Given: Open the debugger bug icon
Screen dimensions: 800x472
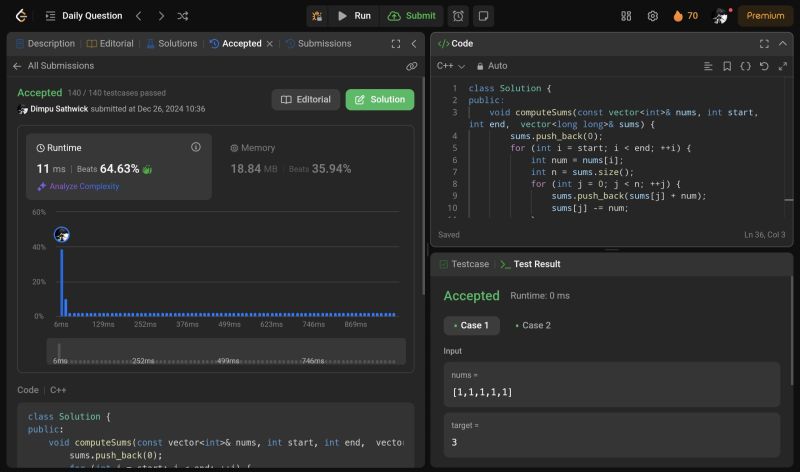Looking at the screenshot, I should (317, 16).
